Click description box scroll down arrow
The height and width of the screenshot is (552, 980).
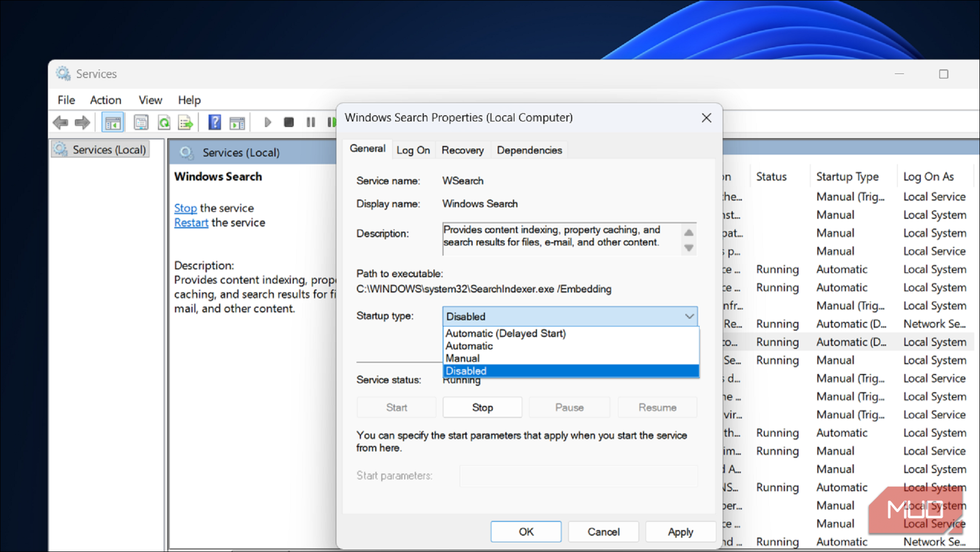[689, 248]
